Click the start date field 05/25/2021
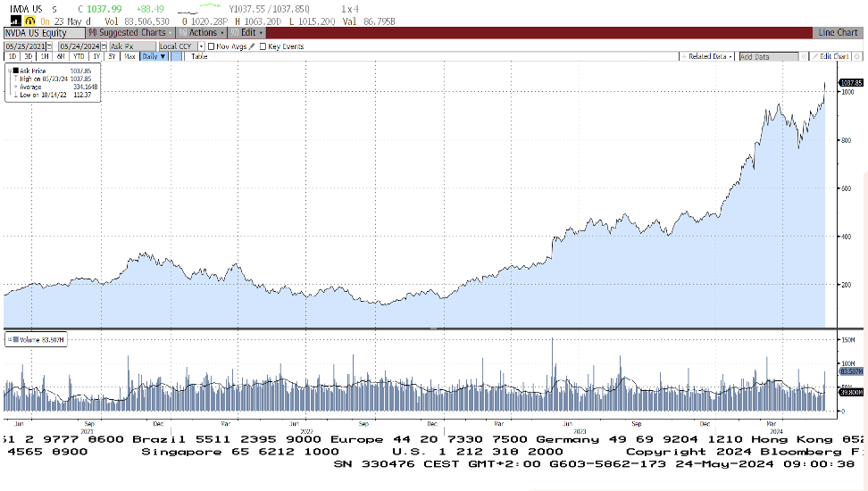This screenshot has height=491, width=868. pos(25,46)
